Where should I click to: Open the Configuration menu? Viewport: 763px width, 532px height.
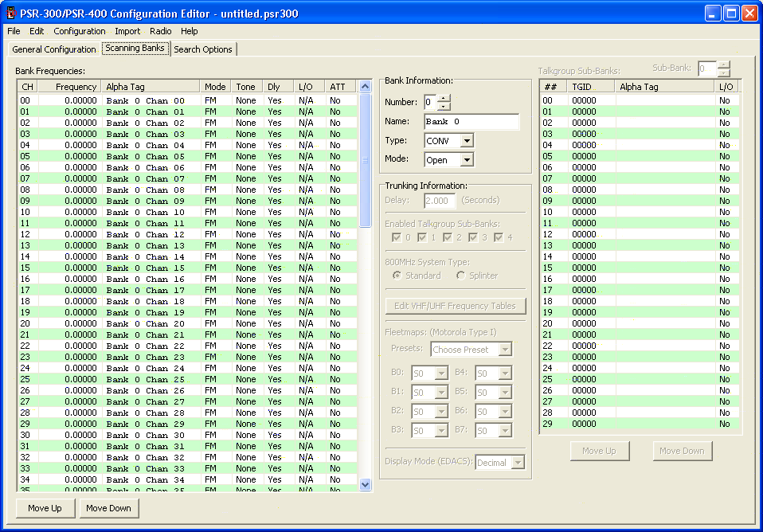[80, 31]
